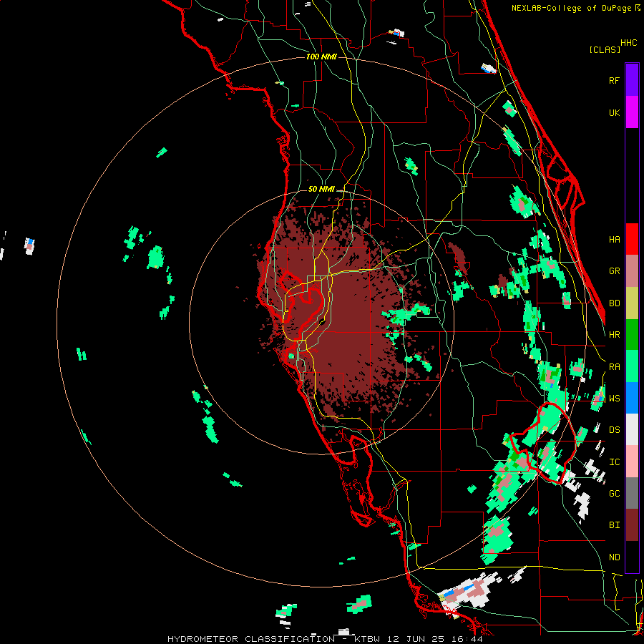Click the WS legend label
The width and height of the screenshot is (644, 644).
(614, 399)
